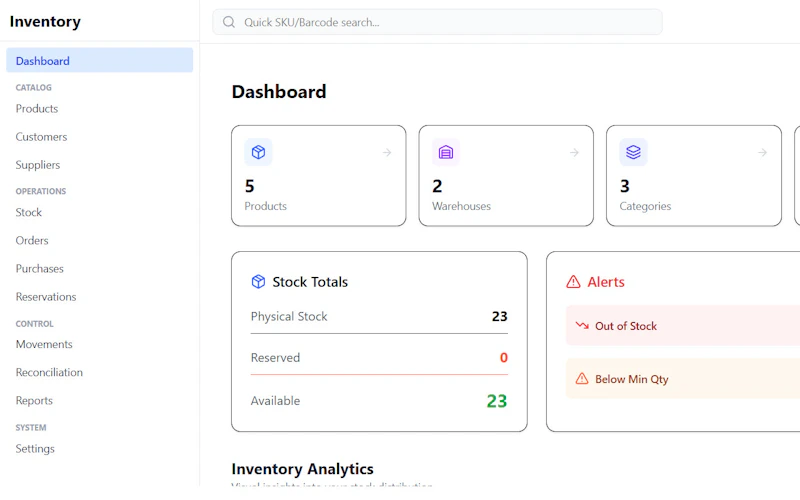Screen dimensions: 800x500
Task: Click the number 5 on Products card
Action: pyautogui.click(x=249, y=186)
